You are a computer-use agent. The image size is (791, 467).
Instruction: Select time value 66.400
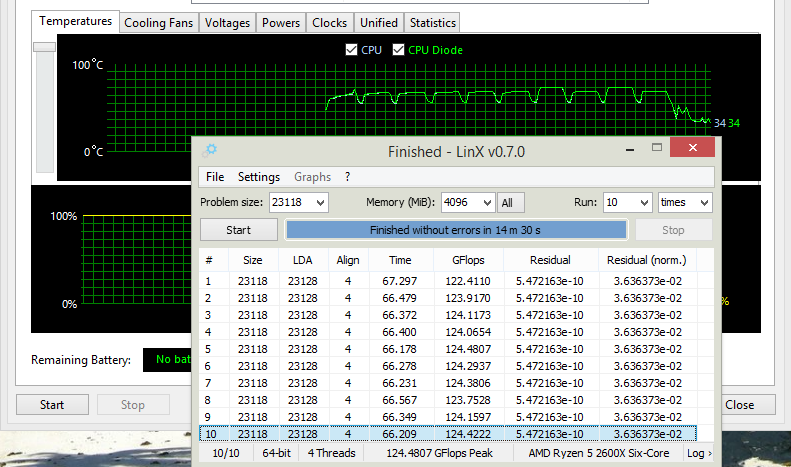click(400, 332)
